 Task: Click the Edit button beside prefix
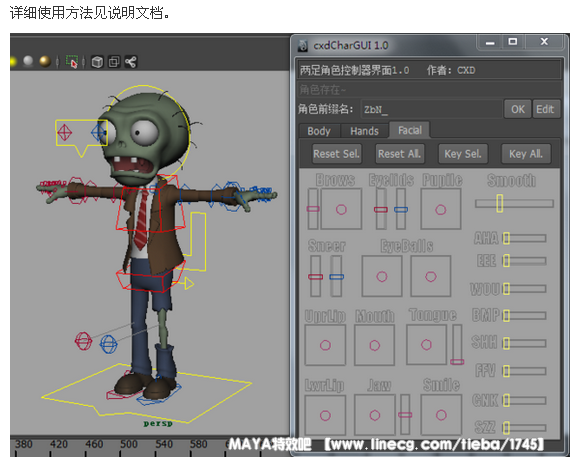[x=546, y=109]
